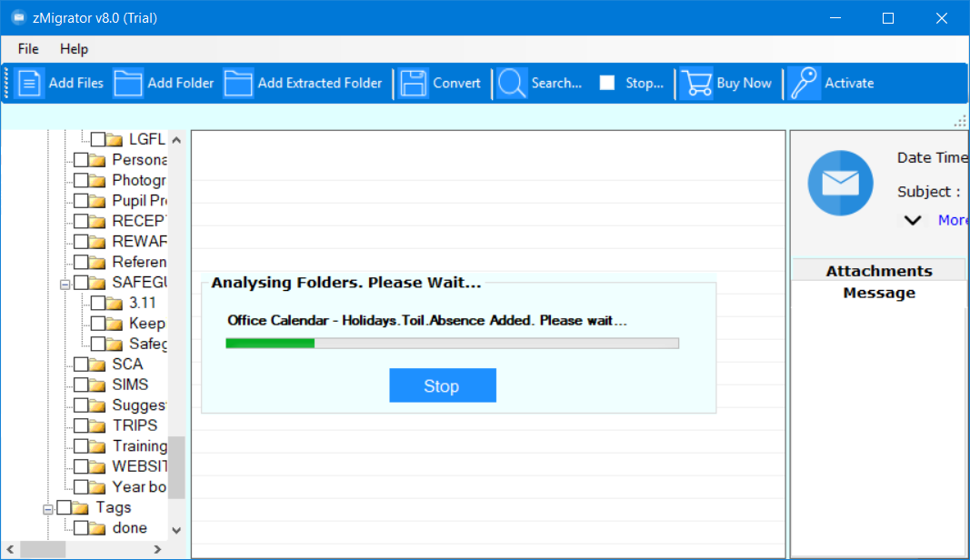Check the SAFEGUARDING folder checkbox
Viewport: 970px width, 560px height.
(80, 282)
